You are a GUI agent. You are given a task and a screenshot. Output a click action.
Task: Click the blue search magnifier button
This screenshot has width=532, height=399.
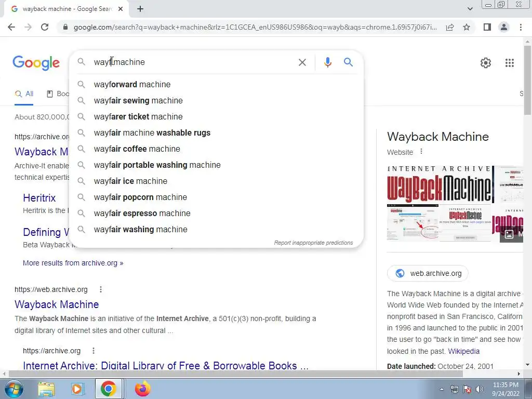348,62
